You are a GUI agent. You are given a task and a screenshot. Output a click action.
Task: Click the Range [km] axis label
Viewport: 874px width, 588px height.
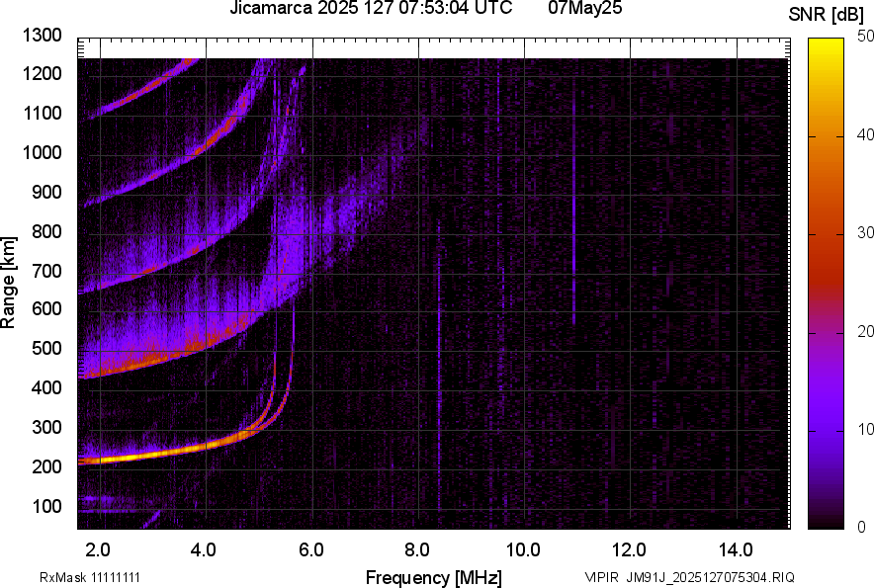coord(10,283)
